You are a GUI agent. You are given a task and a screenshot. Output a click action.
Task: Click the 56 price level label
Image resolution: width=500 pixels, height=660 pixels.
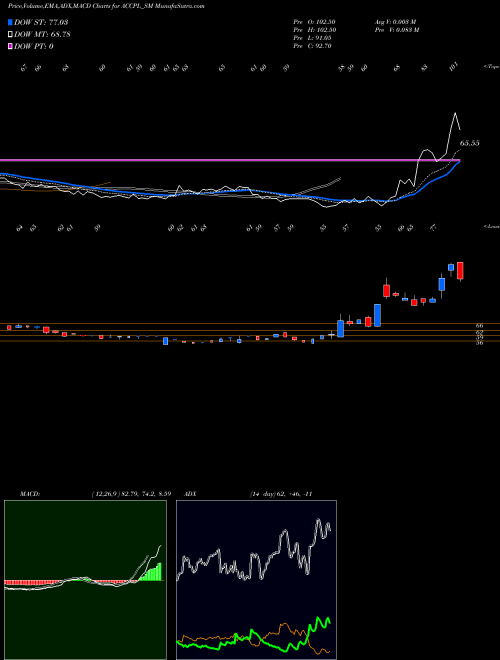click(x=479, y=343)
